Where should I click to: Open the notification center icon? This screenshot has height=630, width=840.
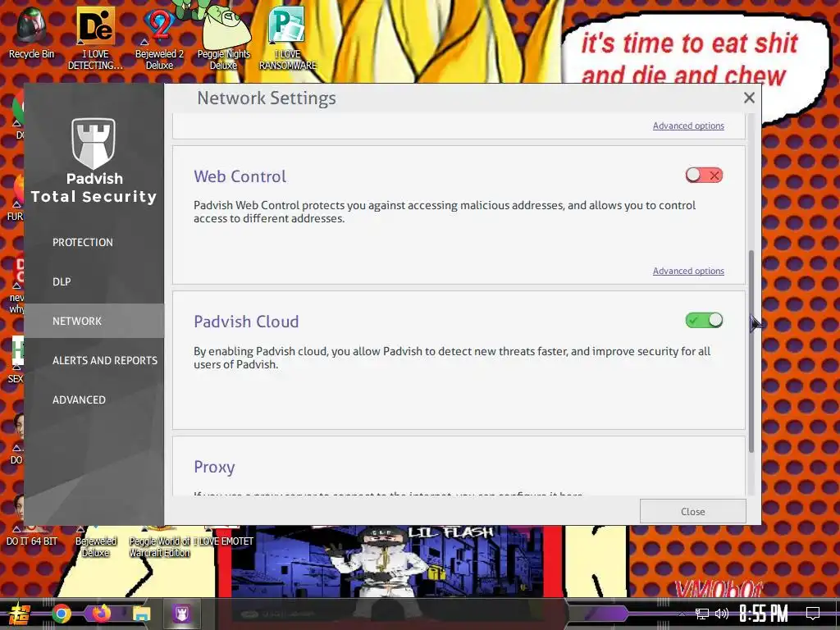(x=813, y=614)
